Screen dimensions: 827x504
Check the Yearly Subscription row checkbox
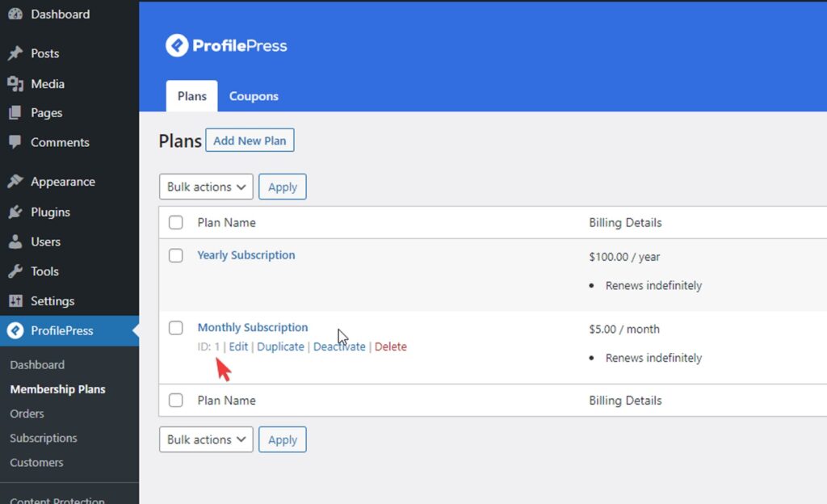point(175,256)
